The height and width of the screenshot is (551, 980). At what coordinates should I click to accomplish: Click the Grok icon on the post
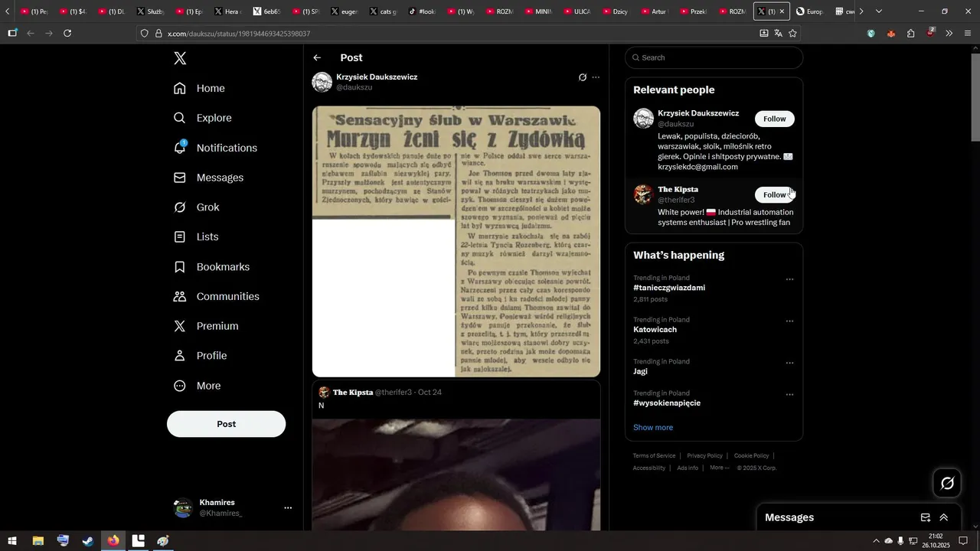pos(583,77)
